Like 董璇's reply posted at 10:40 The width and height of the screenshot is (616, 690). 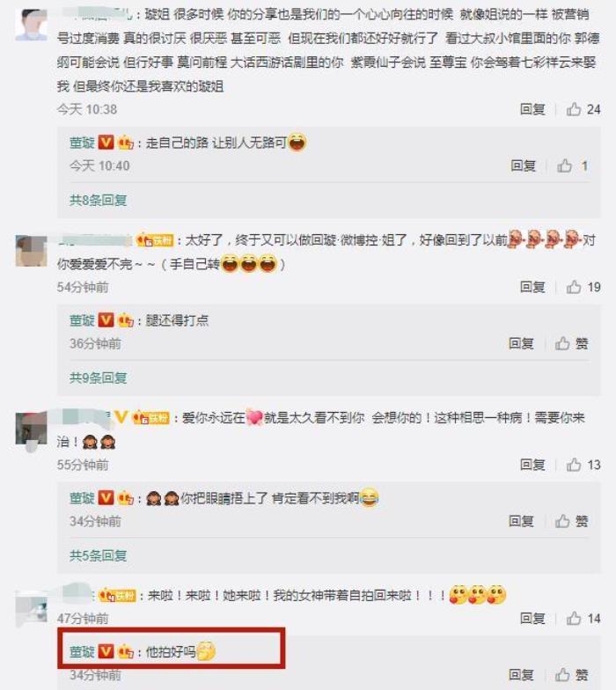(x=572, y=165)
